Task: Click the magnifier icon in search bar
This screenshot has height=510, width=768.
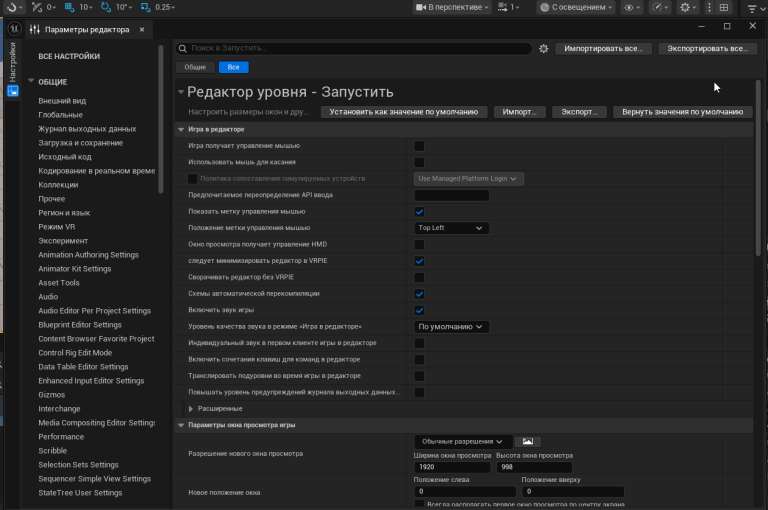Action: [x=183, y=49]
